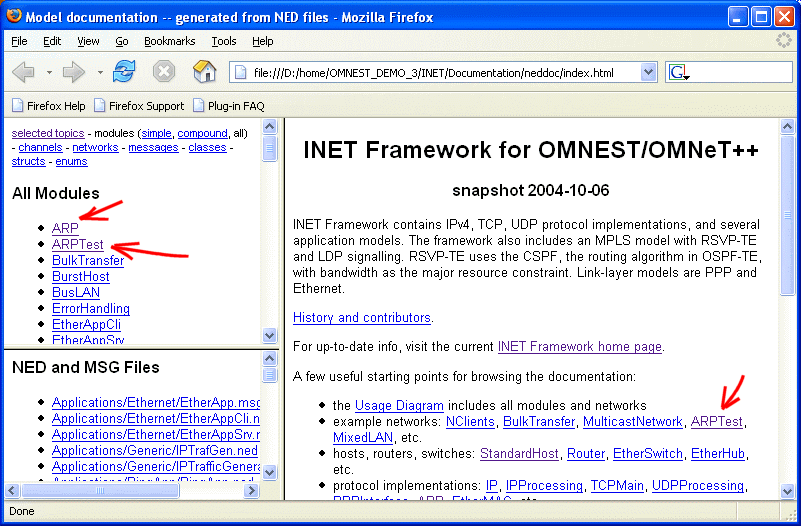Open ARPTest in the All Modules list
The image size is (801, 526).
coord(78,245)
